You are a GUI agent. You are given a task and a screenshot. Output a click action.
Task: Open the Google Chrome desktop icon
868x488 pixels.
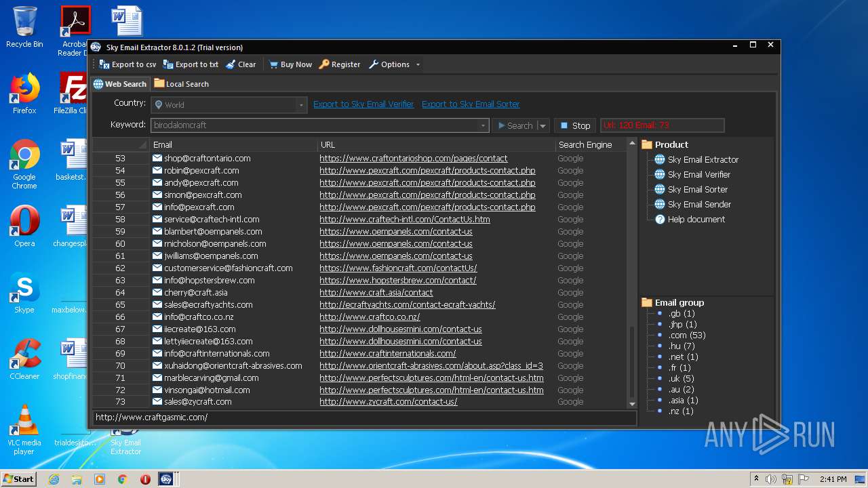(24, 164)
